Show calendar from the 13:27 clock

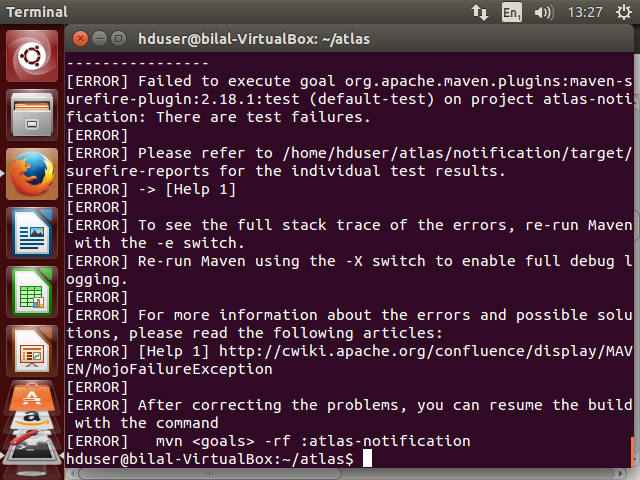click(585, 12)
